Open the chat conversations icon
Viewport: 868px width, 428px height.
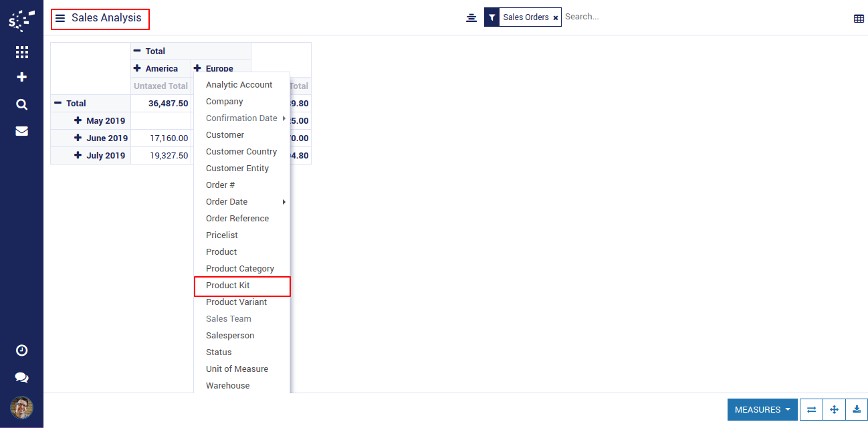click(21, 378)
